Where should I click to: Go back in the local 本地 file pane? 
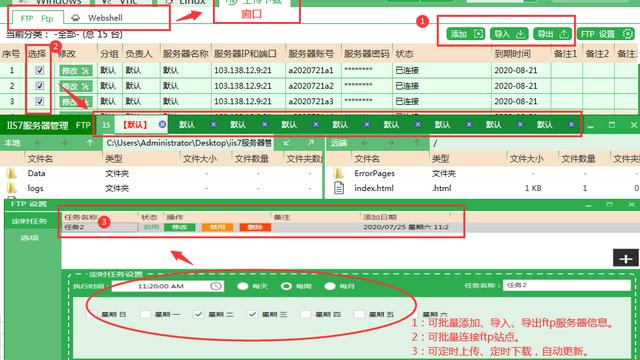coord(38,143)
